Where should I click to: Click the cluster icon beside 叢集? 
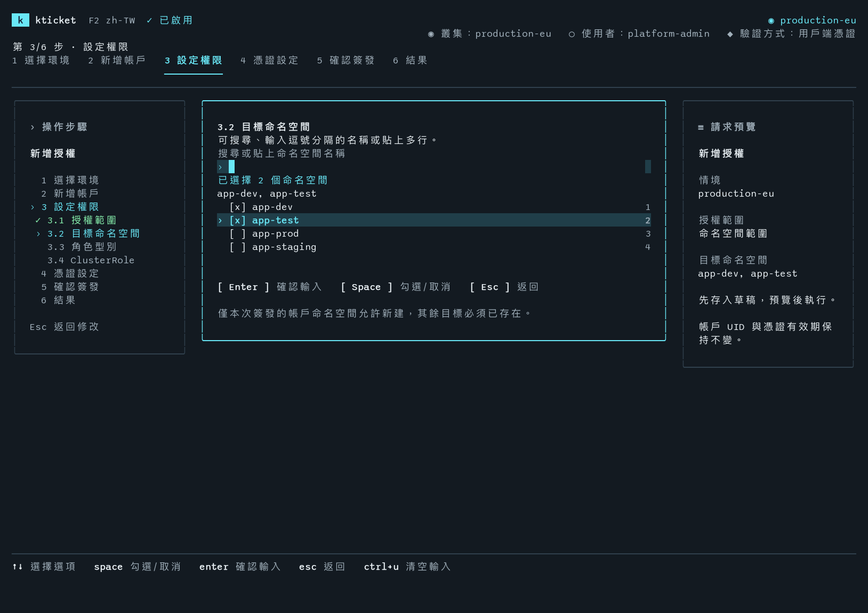click(431, 34)
